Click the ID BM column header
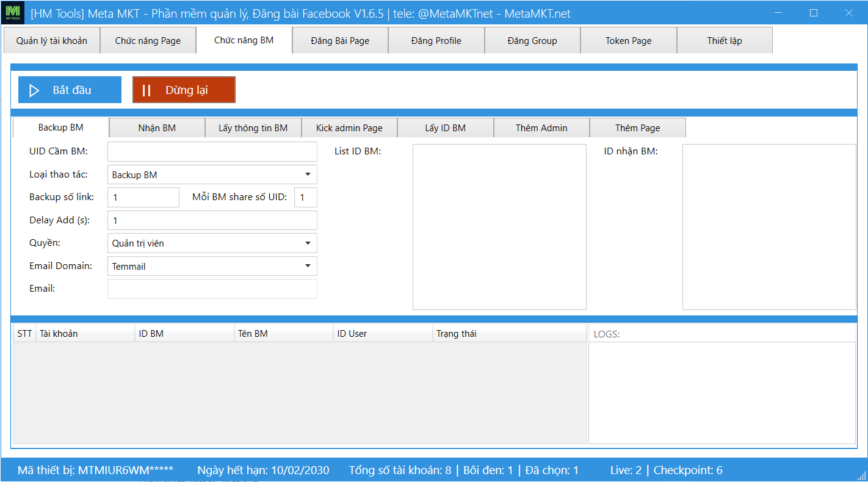Screen dimensions: 868x482 click(x=184, y=334)
